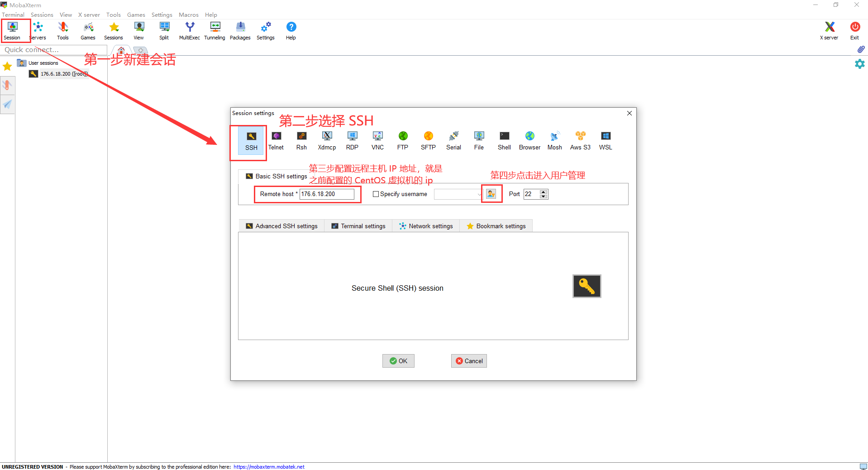Select the Shell session type
The width and height of the screenshot is (868, 470).
point(504,141)
